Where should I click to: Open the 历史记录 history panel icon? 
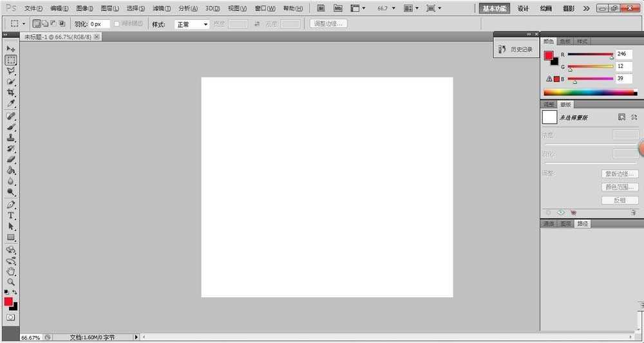point(502,49)
